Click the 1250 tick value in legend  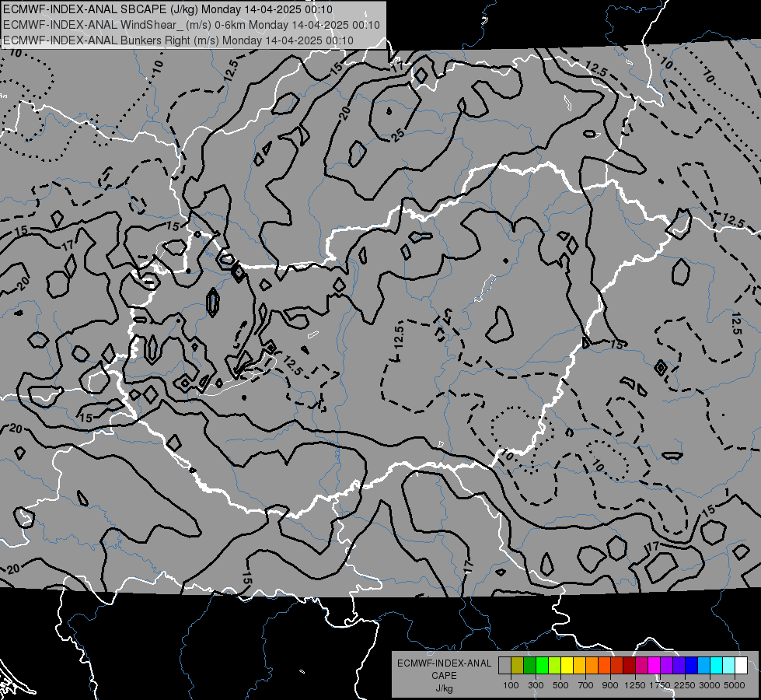pos(635,685)
